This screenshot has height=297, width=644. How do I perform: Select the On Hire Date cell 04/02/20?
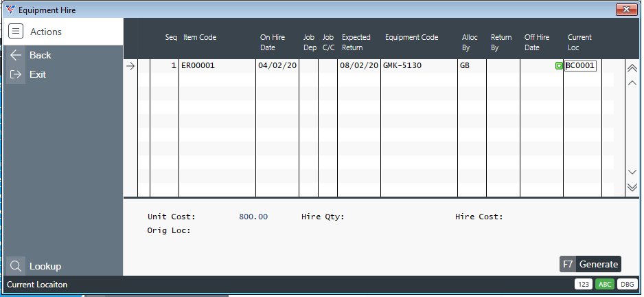click(277, 66)
